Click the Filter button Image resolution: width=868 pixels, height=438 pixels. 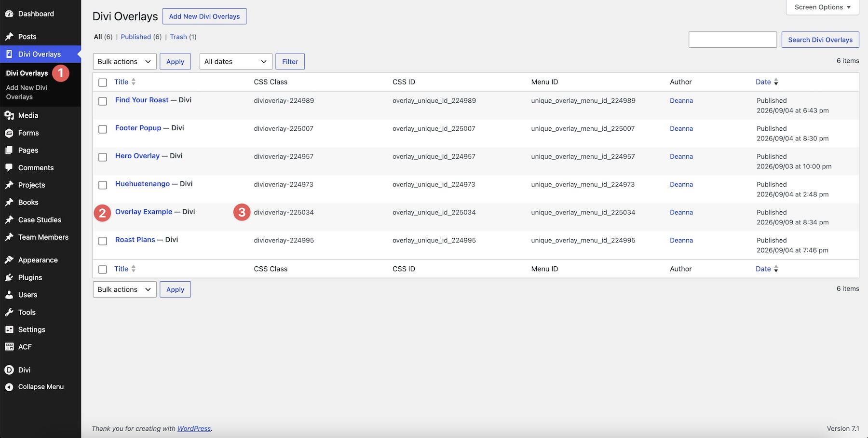tap(290, 62)
